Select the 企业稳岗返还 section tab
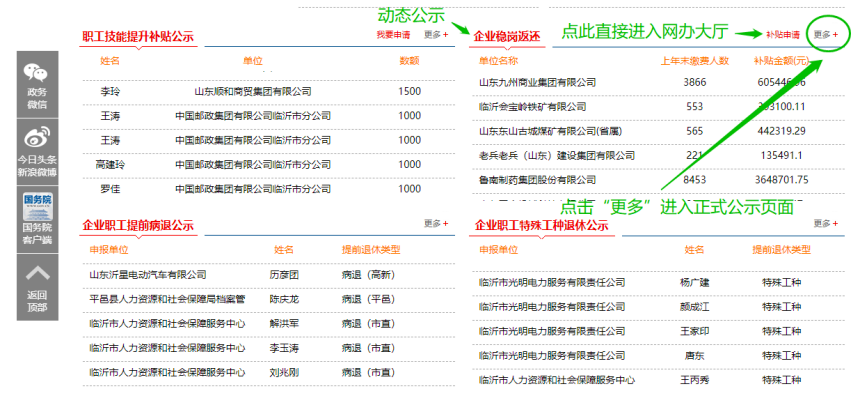This screenshot has height=398, width=860. tap(507, 37)
